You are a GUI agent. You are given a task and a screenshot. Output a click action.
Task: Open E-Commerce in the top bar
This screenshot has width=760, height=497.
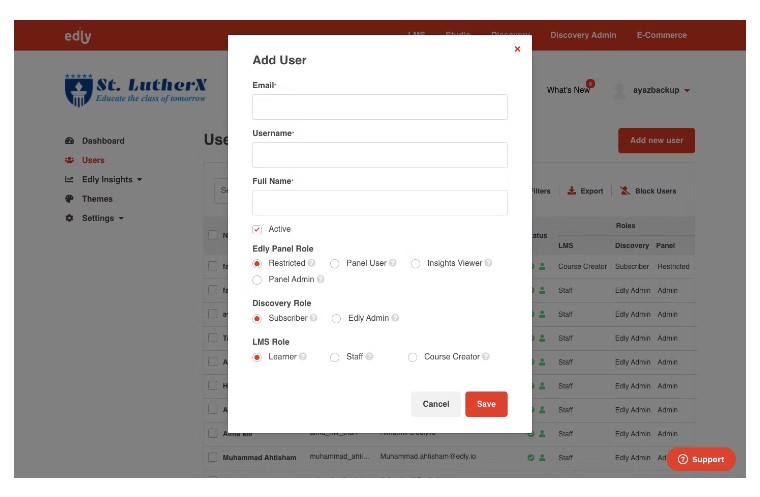(662, 35)
